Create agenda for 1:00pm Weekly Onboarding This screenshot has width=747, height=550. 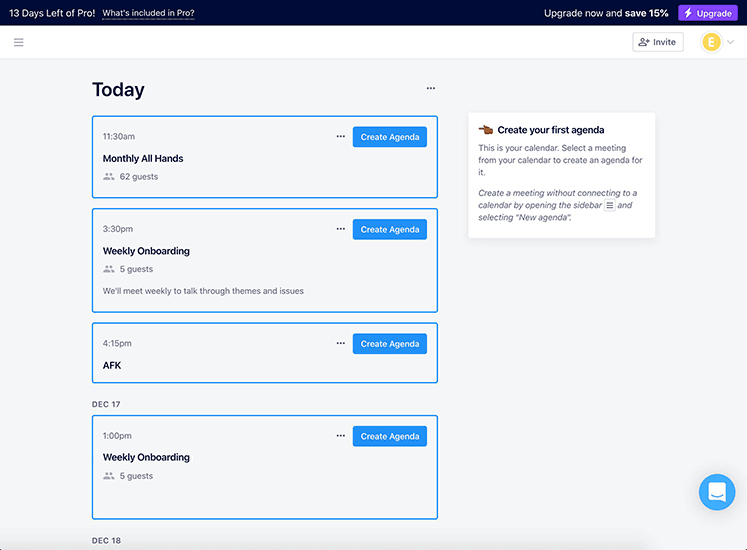tap(390, 436)
